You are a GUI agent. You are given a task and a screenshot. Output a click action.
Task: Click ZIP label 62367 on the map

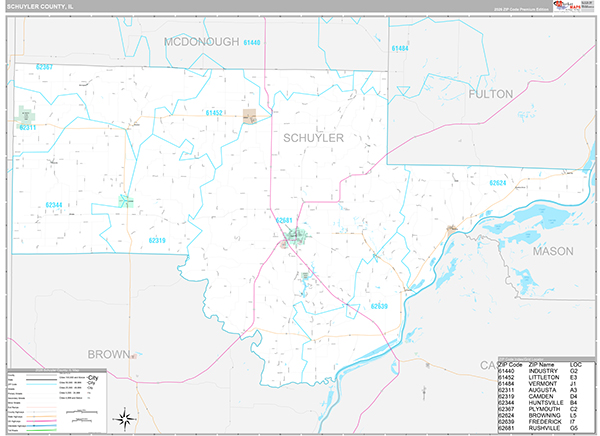[x=44, y=67]
